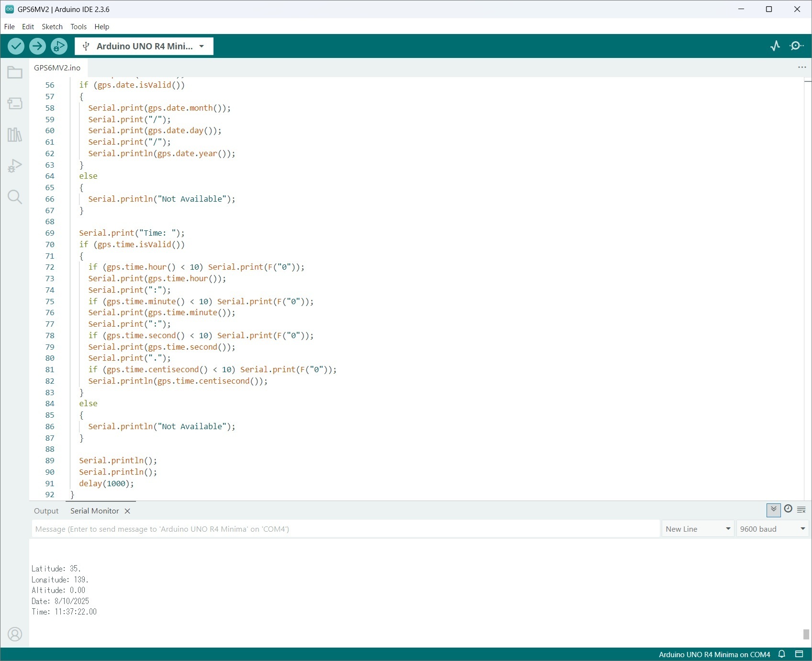Image resolution: width=812 pixels, height=661 pixels.
Task: Toggle timestamp clock in Serial Monitor
Action: click(788, 509)
